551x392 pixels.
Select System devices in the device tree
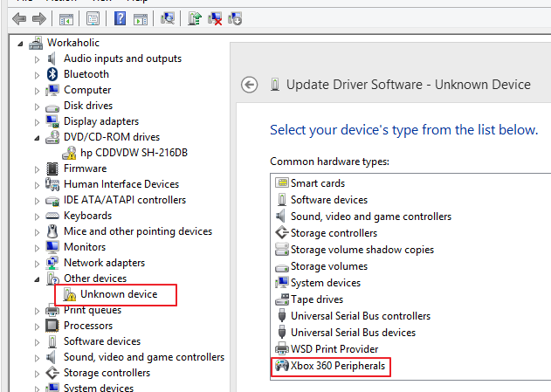point(99,388)
